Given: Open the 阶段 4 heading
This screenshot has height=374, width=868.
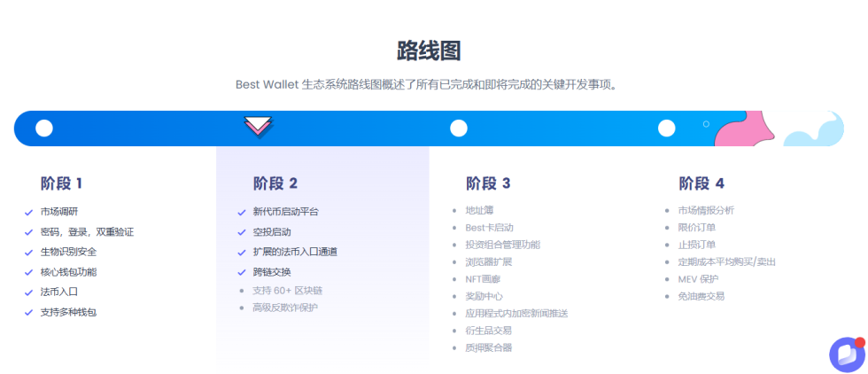Looking at the screenshot, I should pyautogui.click(x=701, y=183).
